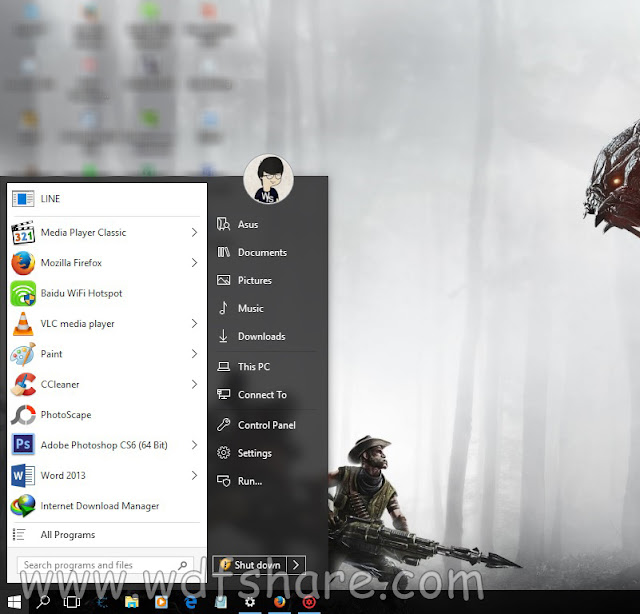Screen dimensions: 640x614
Task: Open Paint from the Start menu
Action: pos(107,354)
